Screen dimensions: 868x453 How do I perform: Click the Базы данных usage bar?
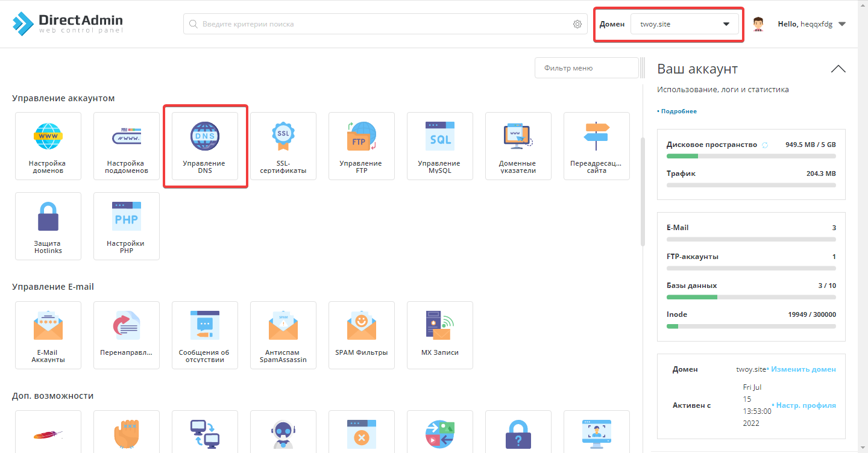[x=751, y=297]
